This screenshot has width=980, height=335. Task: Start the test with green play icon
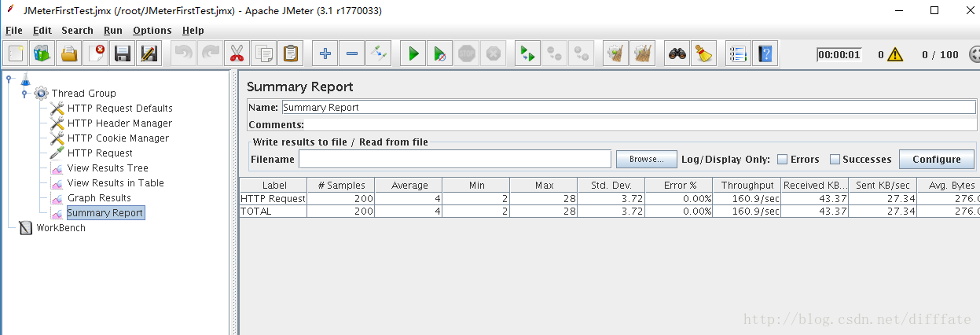tap(413, 53)
